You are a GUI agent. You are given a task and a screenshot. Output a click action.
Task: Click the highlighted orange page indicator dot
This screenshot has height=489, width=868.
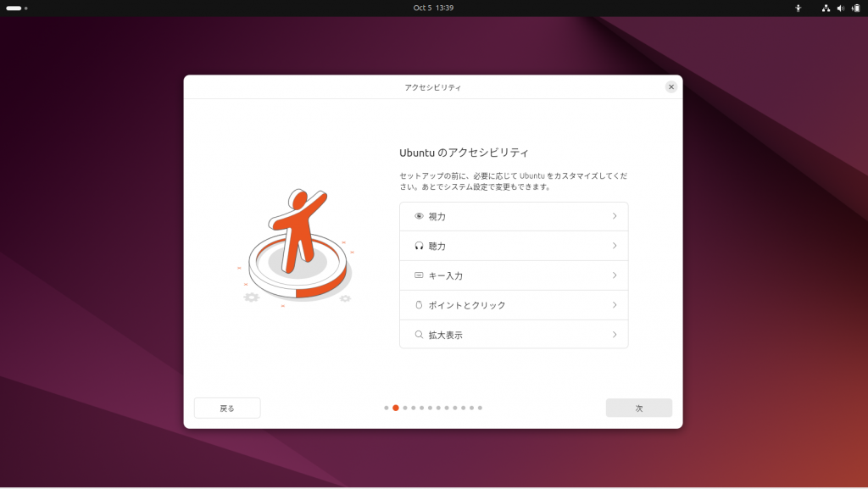click(x=395, y=408)
